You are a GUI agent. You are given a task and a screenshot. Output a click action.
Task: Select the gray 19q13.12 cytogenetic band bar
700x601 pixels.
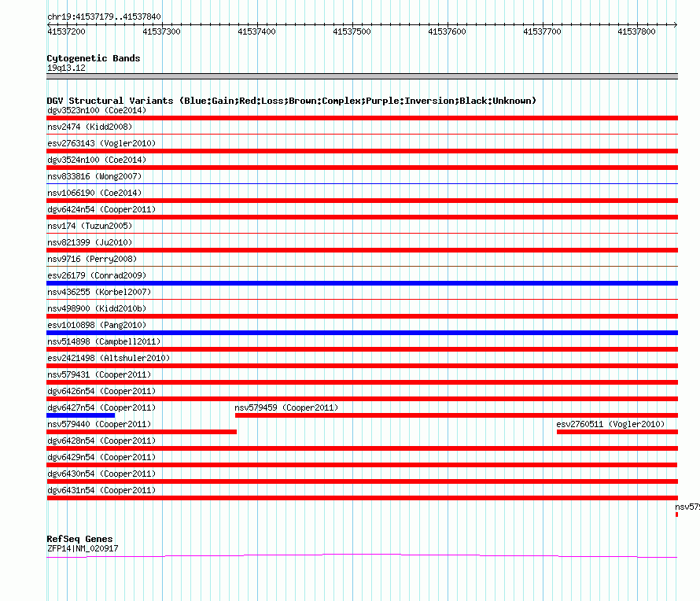click(362, 76)
